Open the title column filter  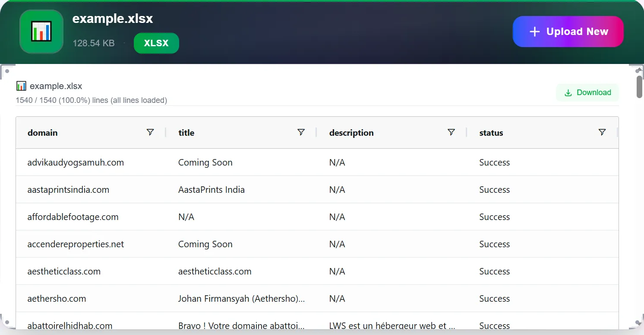301,132
